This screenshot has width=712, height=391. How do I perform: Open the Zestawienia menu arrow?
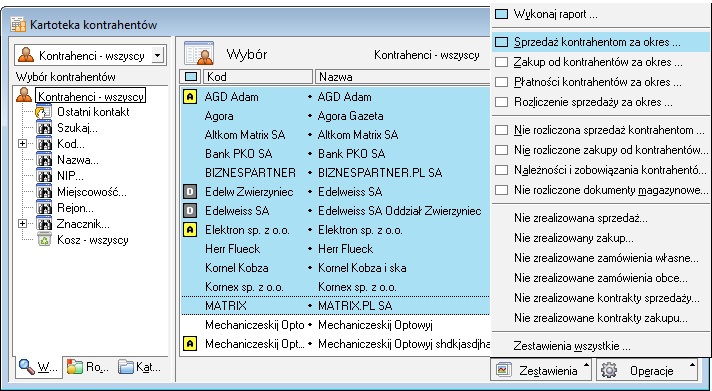click(586, 364)
